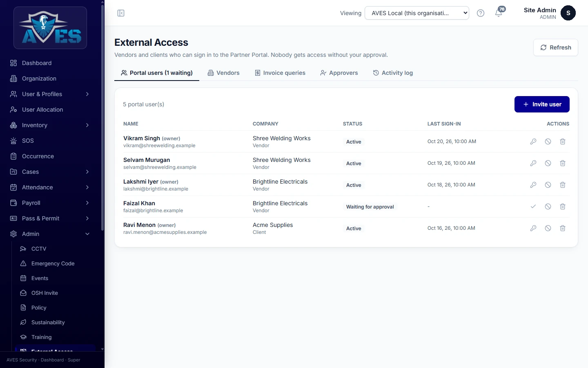This screenshot has width=588, height=368.
Task: Click the Invite user button
Action: (x=542, y=104)
